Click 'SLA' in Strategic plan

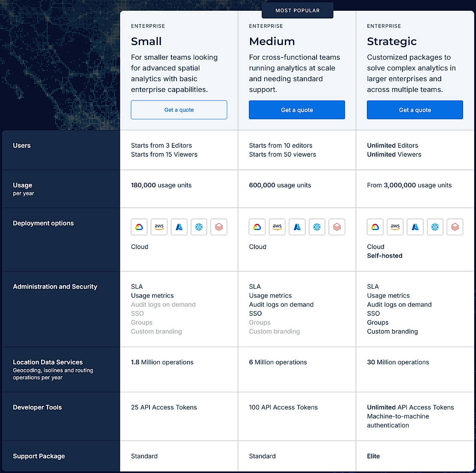[x=373, y=287]
